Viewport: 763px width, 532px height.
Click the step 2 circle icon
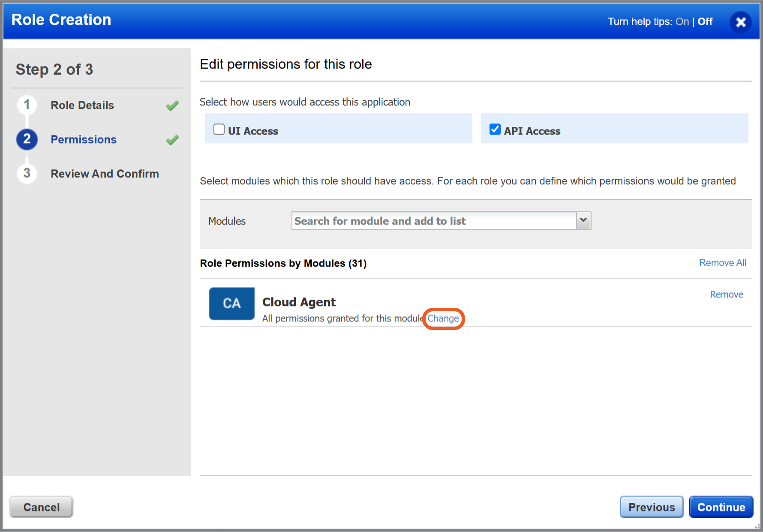coord(27,139)
